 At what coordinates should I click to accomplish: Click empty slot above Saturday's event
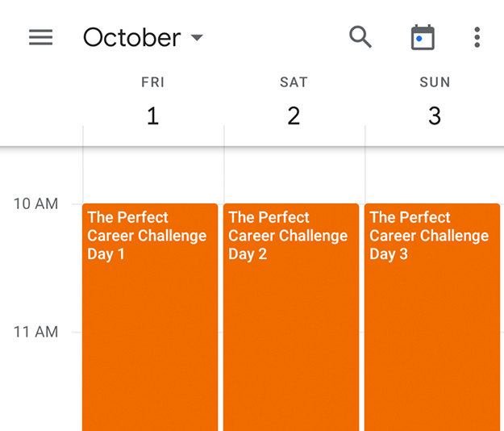[x=294, y=175]
